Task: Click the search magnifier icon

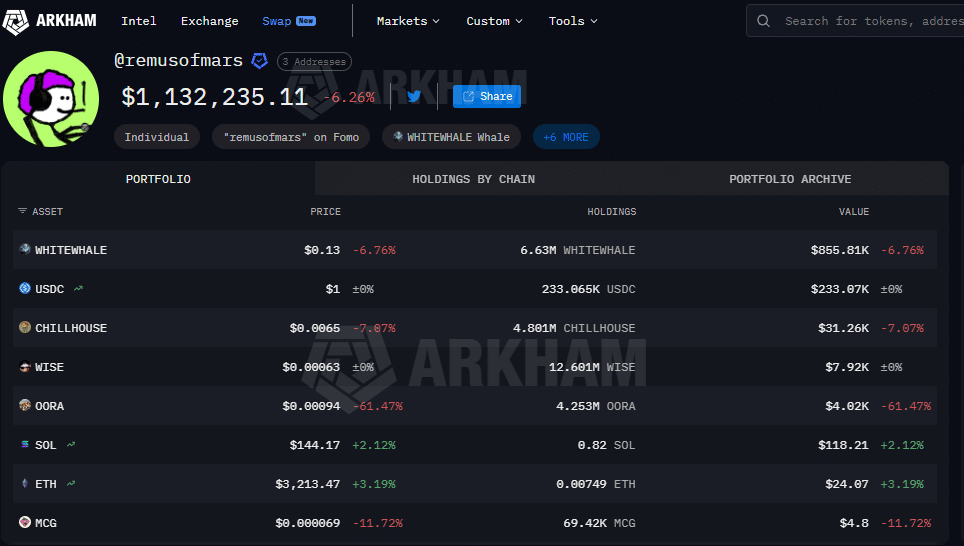Action: pos(764,21)
